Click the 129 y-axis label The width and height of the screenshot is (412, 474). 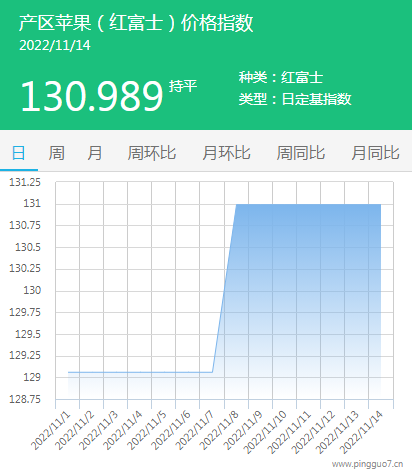coord(32,377)
